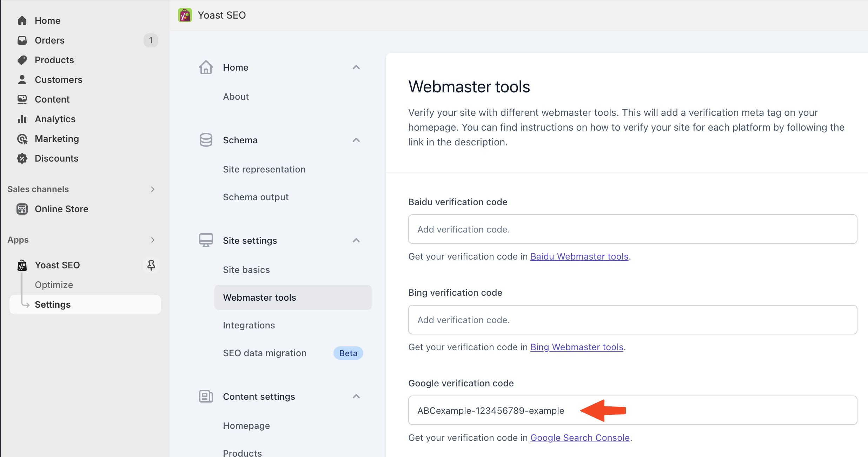The width and height of the screenshot is (868, 457).
Task: Collapse the Content settings section
Action: (x=356, y=396)
